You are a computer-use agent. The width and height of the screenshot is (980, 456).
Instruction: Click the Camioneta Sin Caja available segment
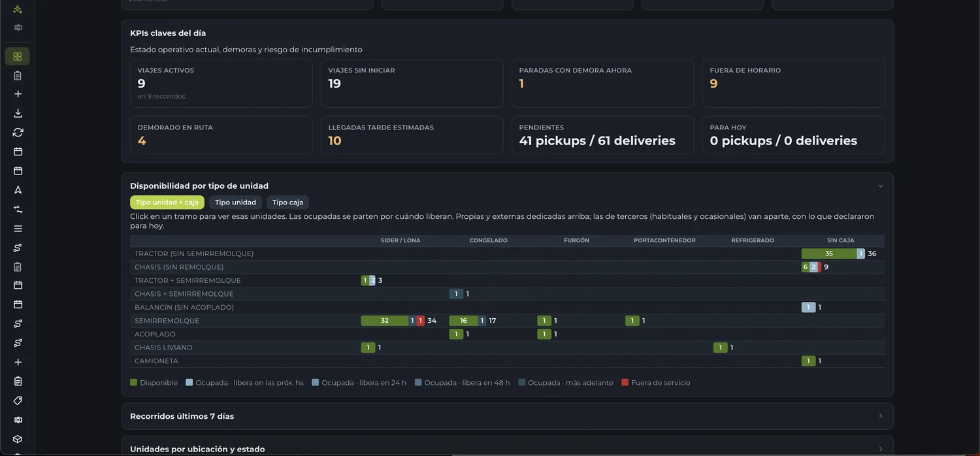point(809,361)
